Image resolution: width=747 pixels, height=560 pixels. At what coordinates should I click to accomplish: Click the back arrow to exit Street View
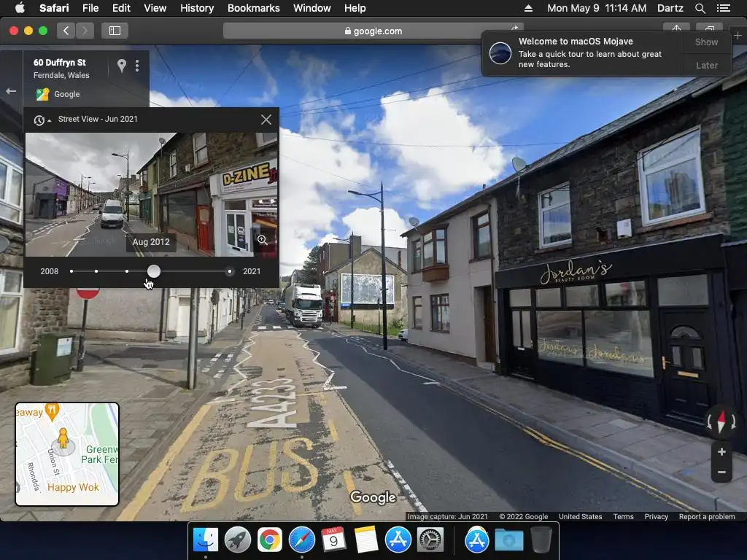pyautogui.click(x=11, y=91)
